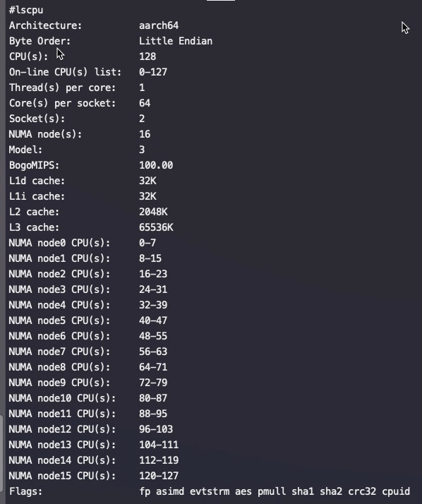Click the NUMA node15 CPU(s) range 120-127

pyautogui.click(x=159, y=476)
